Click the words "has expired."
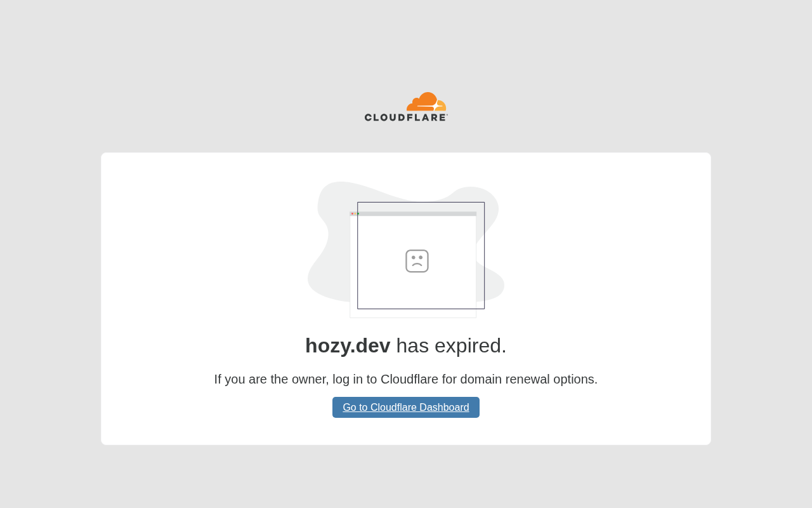Image resolution: width=812 pixels, height=508 pixels. [451, 345]
